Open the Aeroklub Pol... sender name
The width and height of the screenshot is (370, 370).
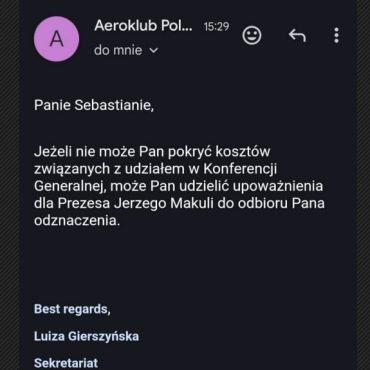point(143,26)
